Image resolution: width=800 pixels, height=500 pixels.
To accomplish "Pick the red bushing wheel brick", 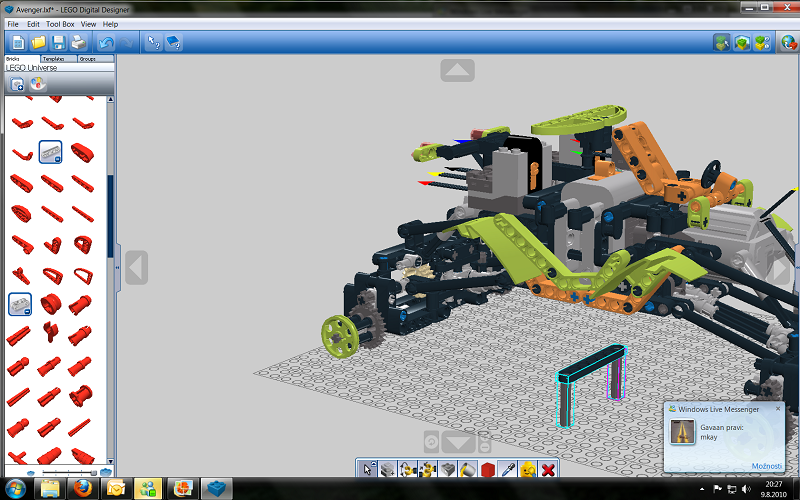I will pos(51,304).
